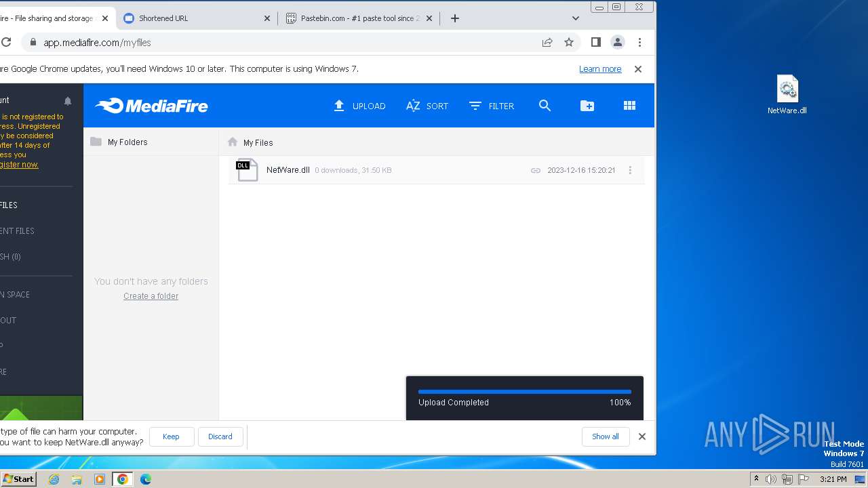Select TRASH (0) in the left menu
This screenshot has height=488, width=868.
[x=10, y=257]
